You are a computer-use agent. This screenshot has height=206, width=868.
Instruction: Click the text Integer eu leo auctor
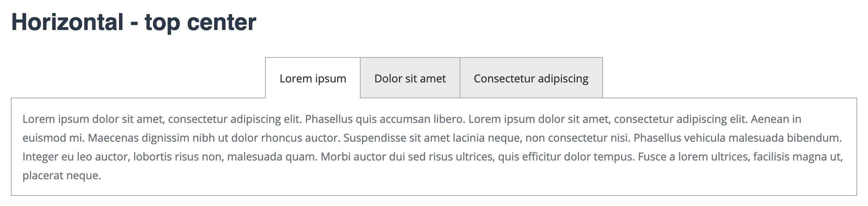[x=76, y=156]
